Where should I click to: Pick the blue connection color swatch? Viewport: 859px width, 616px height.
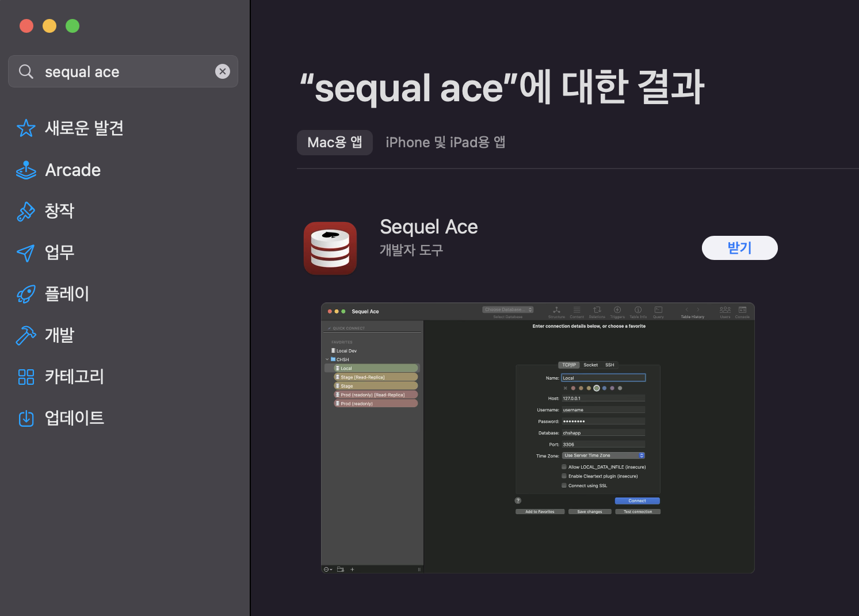[x=605, y=388]
